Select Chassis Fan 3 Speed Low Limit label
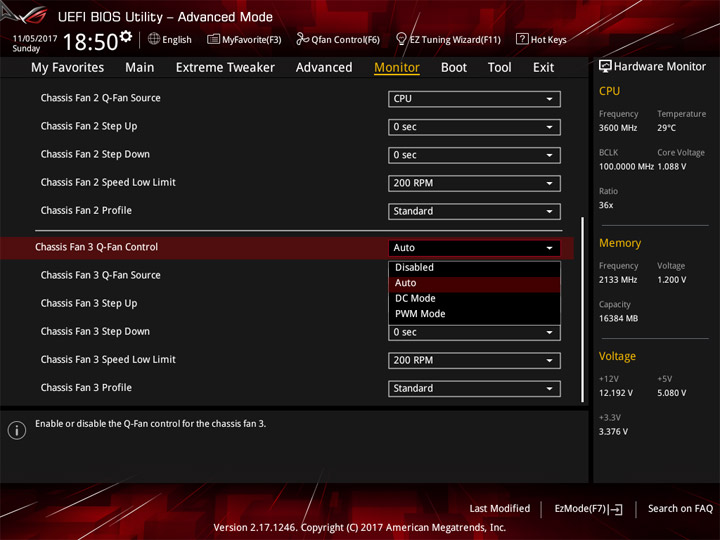720x540 pixels. coord(108,360)
